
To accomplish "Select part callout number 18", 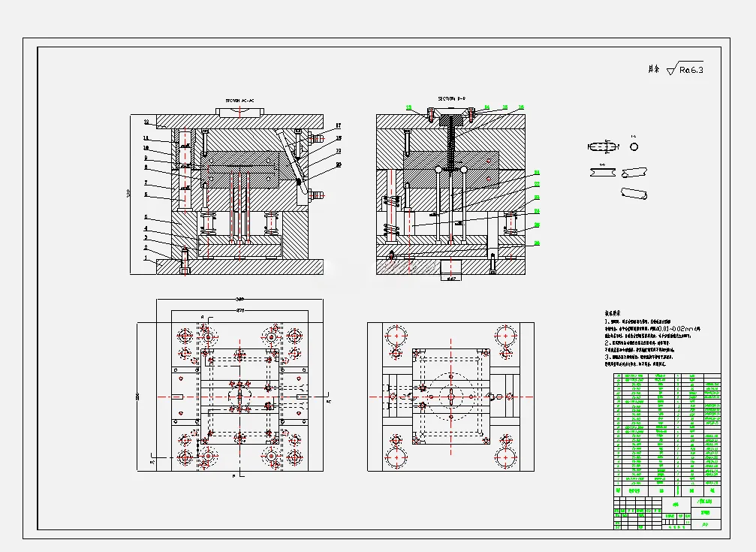I will 339,138.
